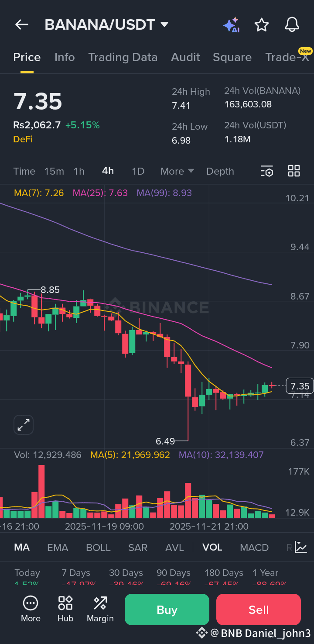Tap the 2025-11-21 21:00 date label
Image resolution: width=314 pixels, height=644 pixels.
tap(209, 527)
